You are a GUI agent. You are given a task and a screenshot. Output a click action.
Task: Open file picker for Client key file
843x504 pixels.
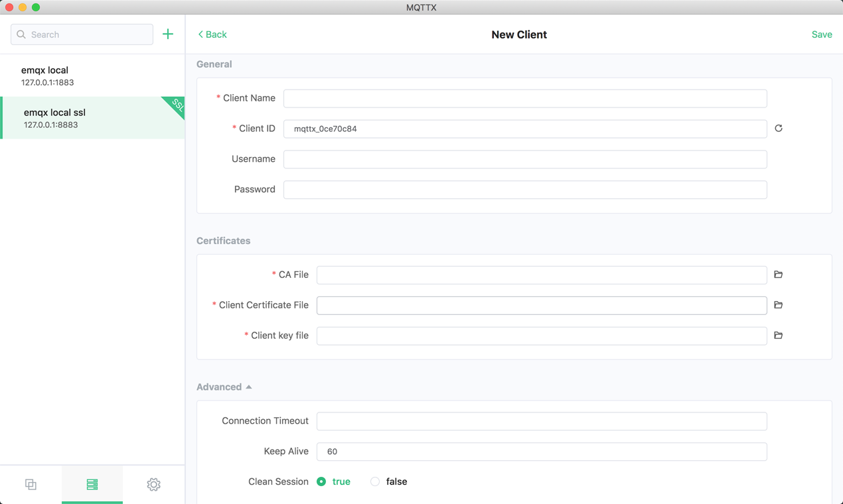coord(778,336)
